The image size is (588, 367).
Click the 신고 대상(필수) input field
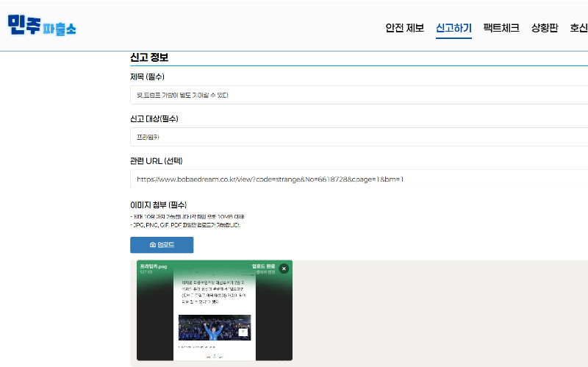click(359, 137)
